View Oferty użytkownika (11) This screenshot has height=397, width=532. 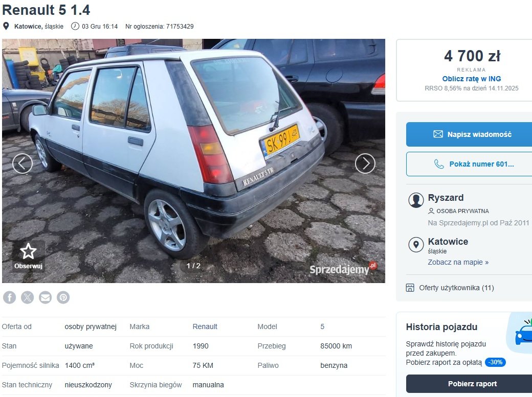456,288
